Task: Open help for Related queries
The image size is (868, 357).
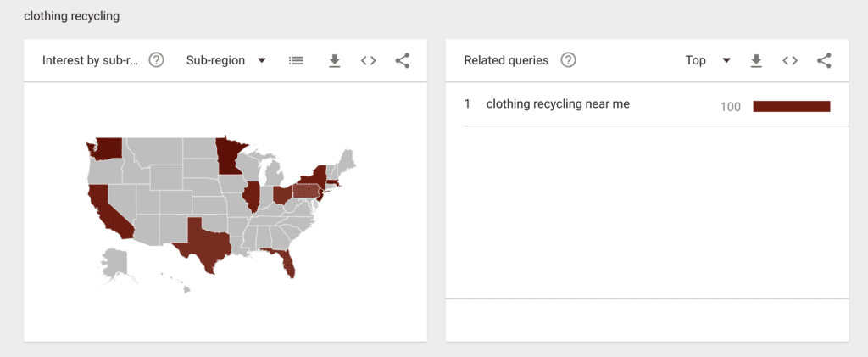Action: [x=568, y=60]
